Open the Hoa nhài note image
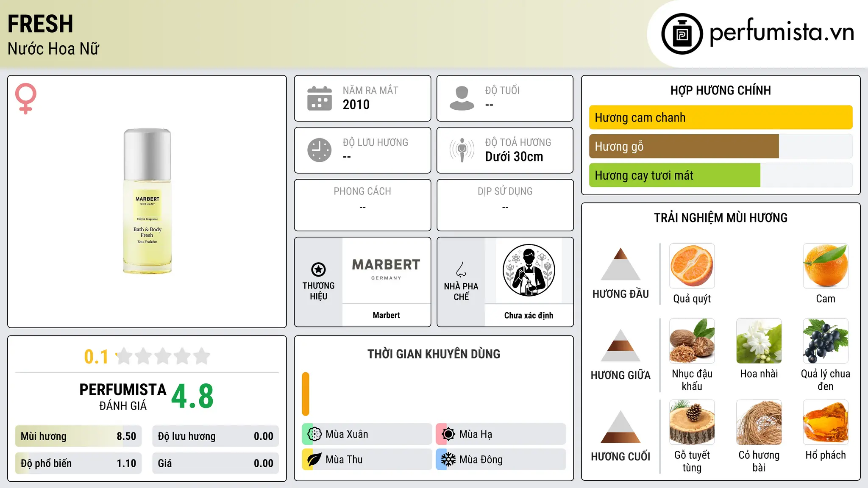This screenshot has width=868, height=488. [x=759, y=341]
